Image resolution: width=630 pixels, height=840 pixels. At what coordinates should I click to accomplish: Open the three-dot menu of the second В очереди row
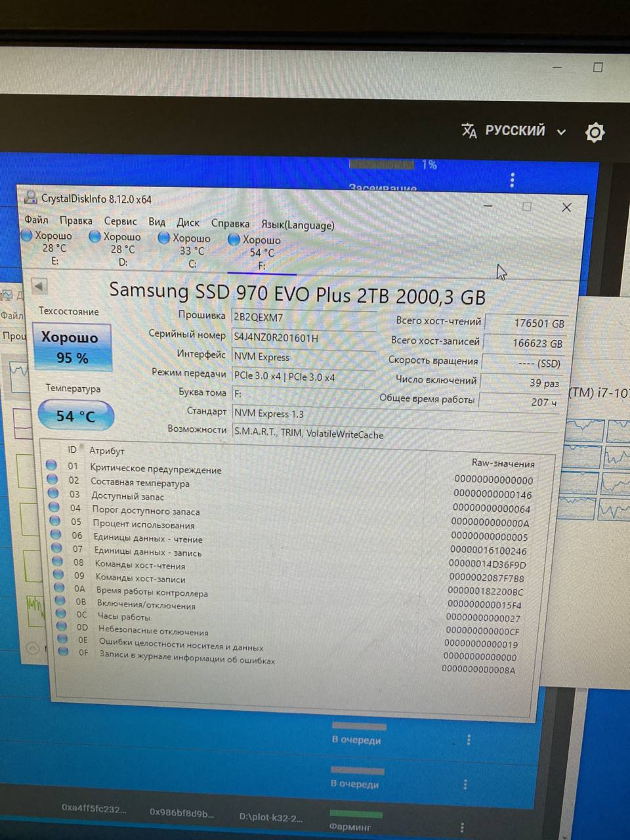(465, 784)
